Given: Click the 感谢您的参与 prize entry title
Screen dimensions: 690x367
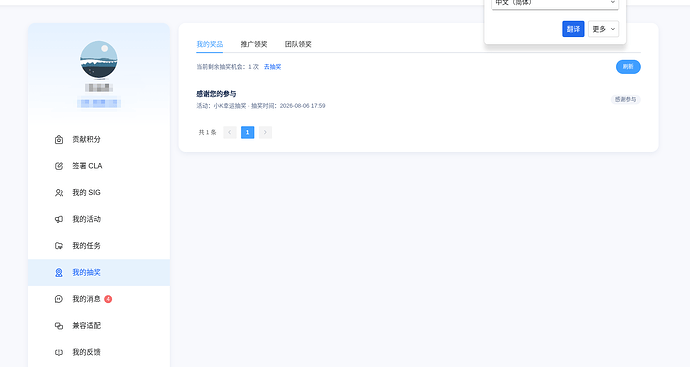Looking at the screenshot, I should (x=216, y=94).
